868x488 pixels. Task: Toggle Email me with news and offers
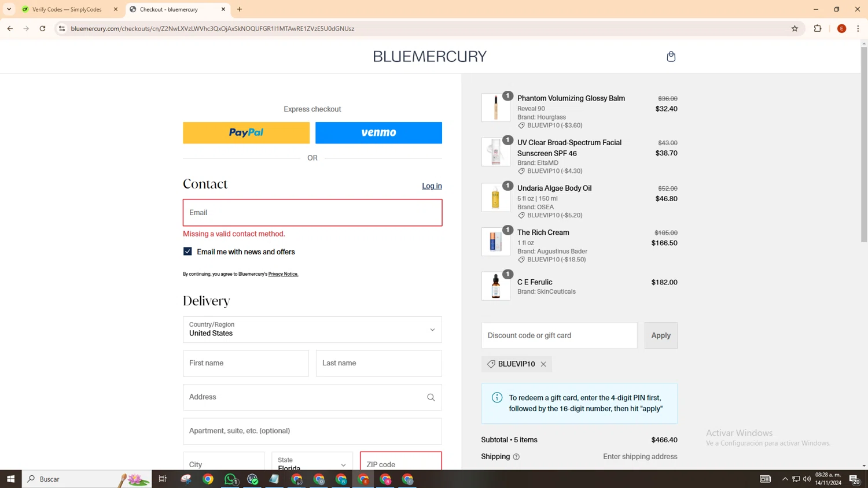pyautogui.click(x=187, y=252)
